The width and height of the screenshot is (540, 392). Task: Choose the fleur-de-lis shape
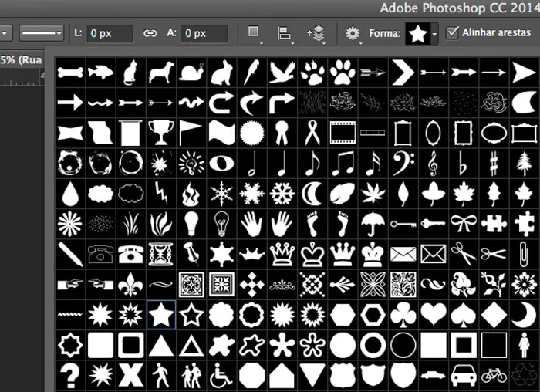point(130,284)
